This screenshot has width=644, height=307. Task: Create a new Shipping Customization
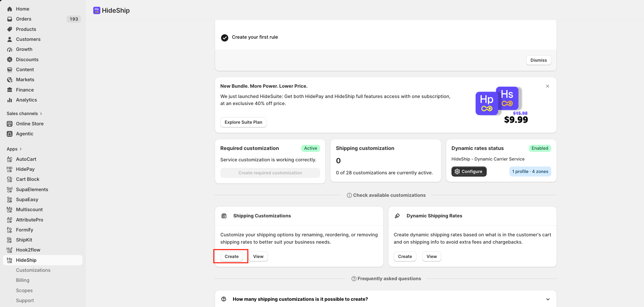[232, 256]
